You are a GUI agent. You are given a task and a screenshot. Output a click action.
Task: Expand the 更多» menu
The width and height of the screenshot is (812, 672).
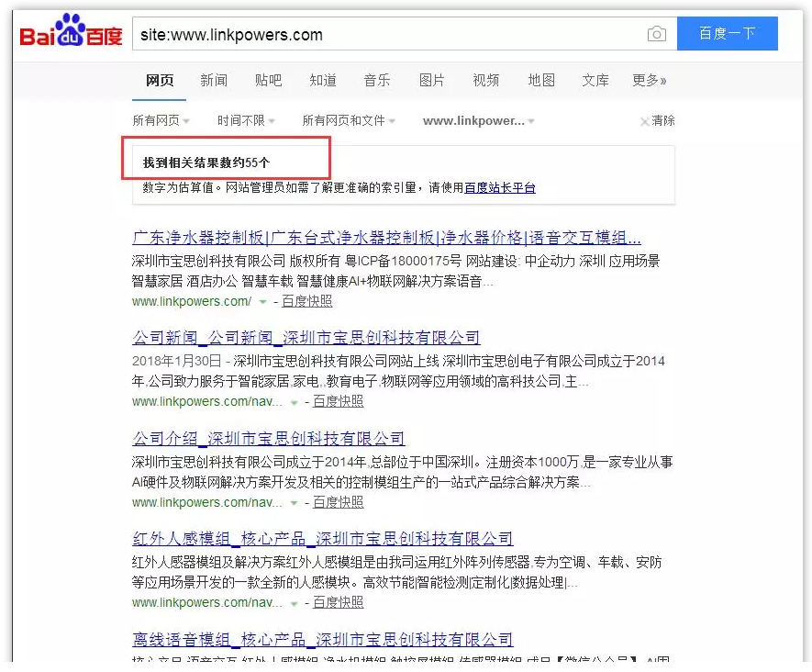tap(650, 80)
